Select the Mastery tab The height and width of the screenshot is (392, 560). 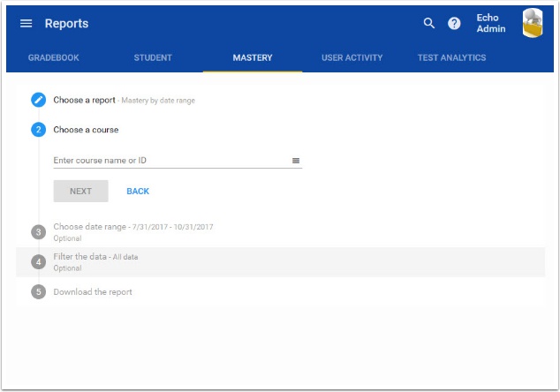coord(253,58)
